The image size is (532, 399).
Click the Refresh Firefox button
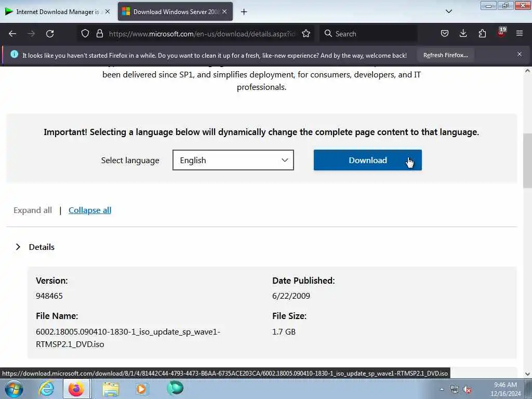(445, 55)
